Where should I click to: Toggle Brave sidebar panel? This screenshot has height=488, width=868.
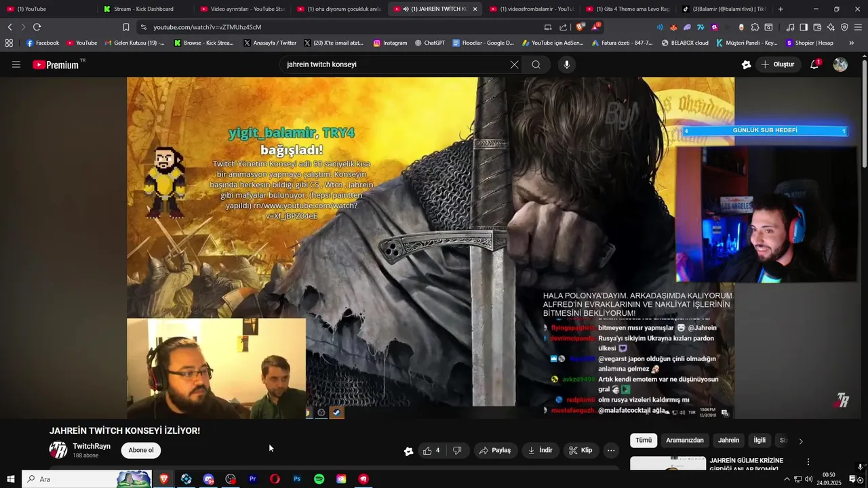tap(804, 27)
